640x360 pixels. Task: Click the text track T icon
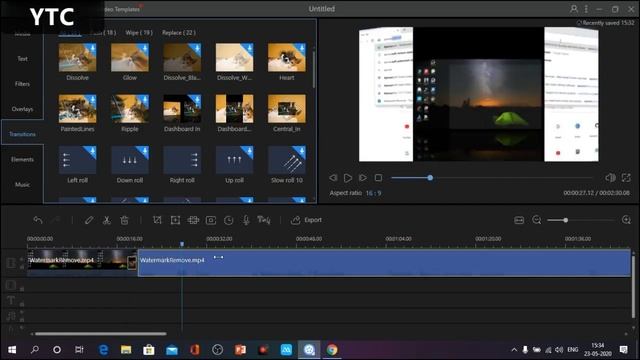point(11,301)
